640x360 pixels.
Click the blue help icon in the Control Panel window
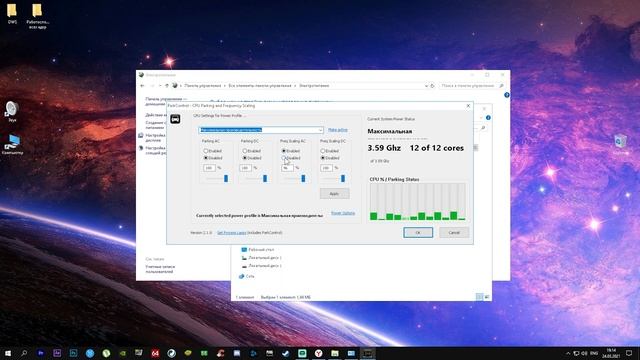coord(507,95)
